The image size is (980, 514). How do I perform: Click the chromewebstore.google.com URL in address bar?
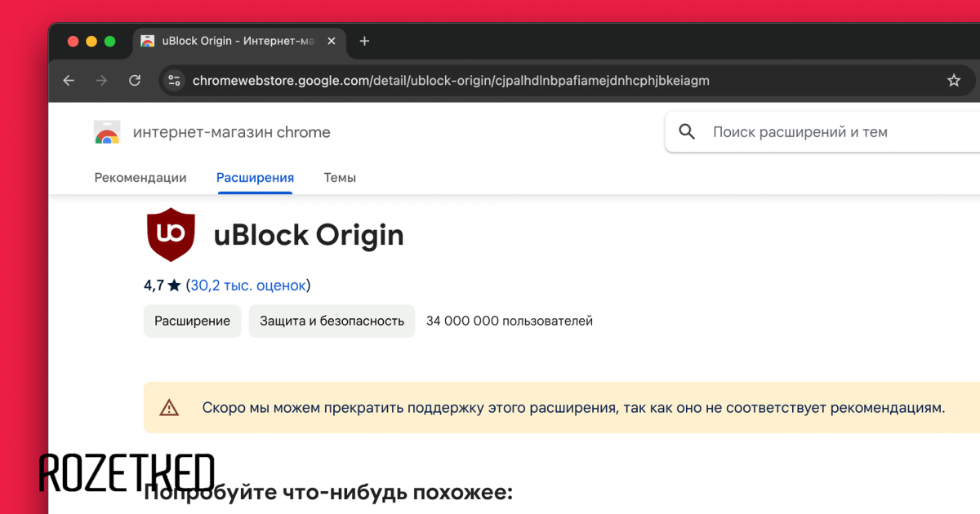450,81
